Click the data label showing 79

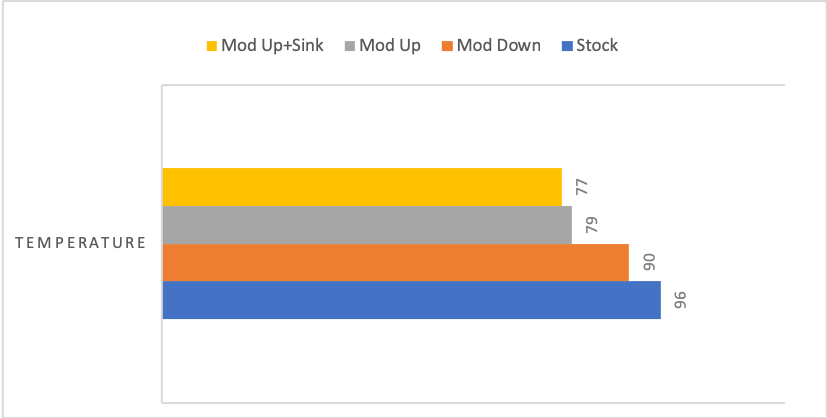591,225
